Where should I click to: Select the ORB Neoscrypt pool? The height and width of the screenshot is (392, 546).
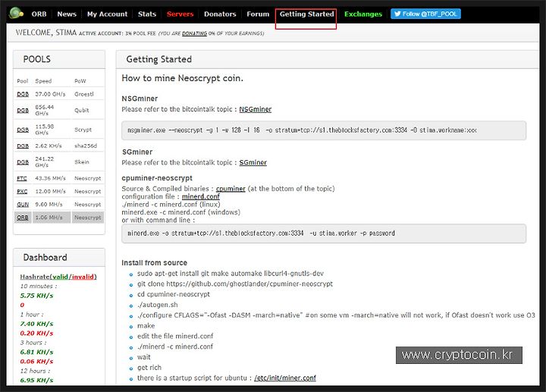coord(23,218)
